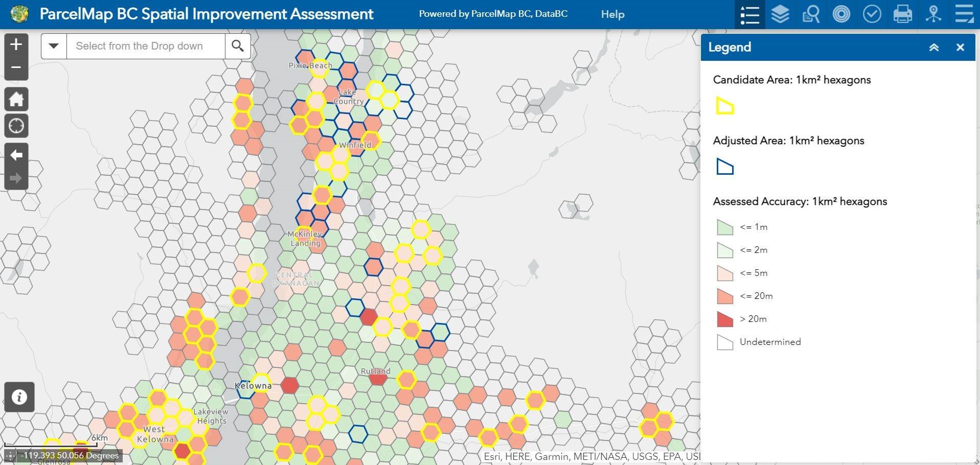Go to previous map extent
The width and height of the screenshot is (980, 465).
pyautogui.click(x=16, y=155)
